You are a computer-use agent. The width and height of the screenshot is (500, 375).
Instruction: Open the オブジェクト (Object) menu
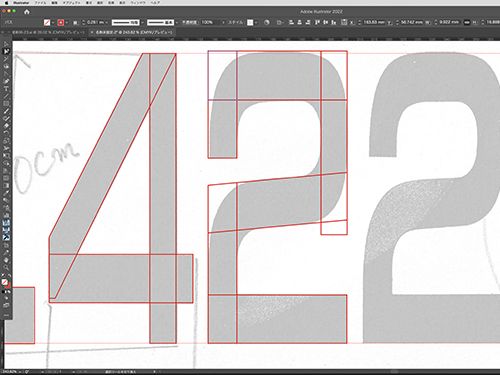[x=72, y=3]
